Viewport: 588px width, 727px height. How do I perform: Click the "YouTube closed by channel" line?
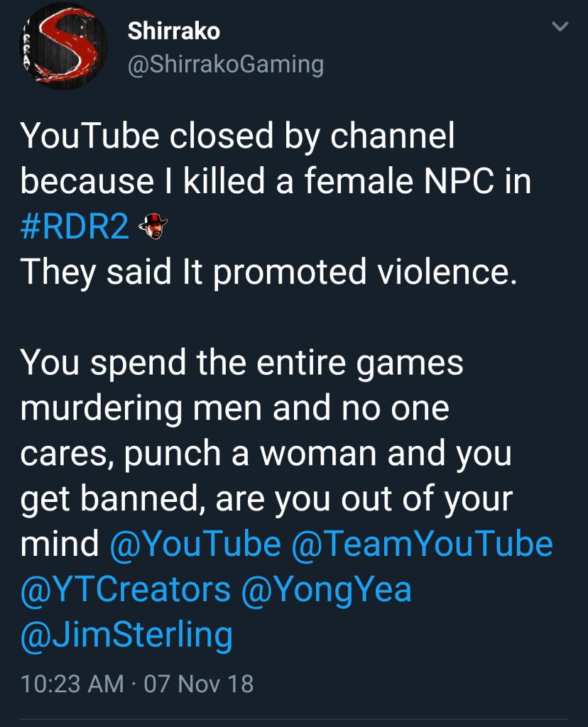tap(237, 136)
